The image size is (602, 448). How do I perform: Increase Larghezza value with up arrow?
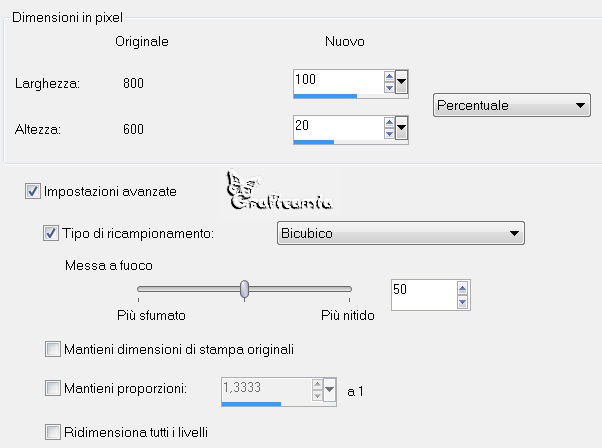pyautogui.click(x=389, y=76)
